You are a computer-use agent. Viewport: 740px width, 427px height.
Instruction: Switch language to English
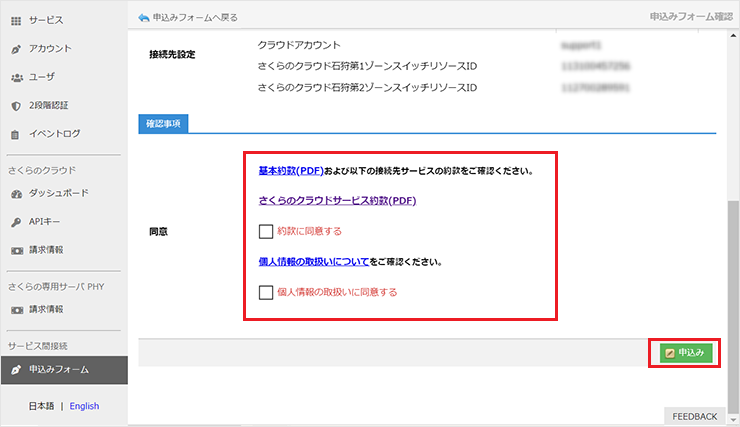click(x=84, y=406)
